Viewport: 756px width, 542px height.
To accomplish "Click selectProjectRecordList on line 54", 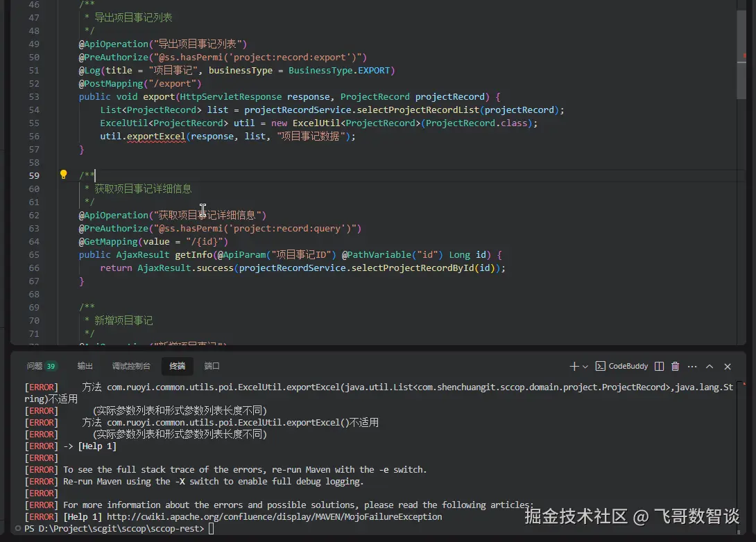I will [418, 110].
